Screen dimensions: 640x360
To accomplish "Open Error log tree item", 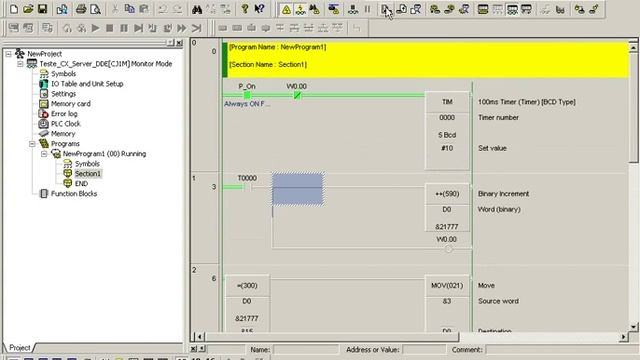I will (64, 114).
